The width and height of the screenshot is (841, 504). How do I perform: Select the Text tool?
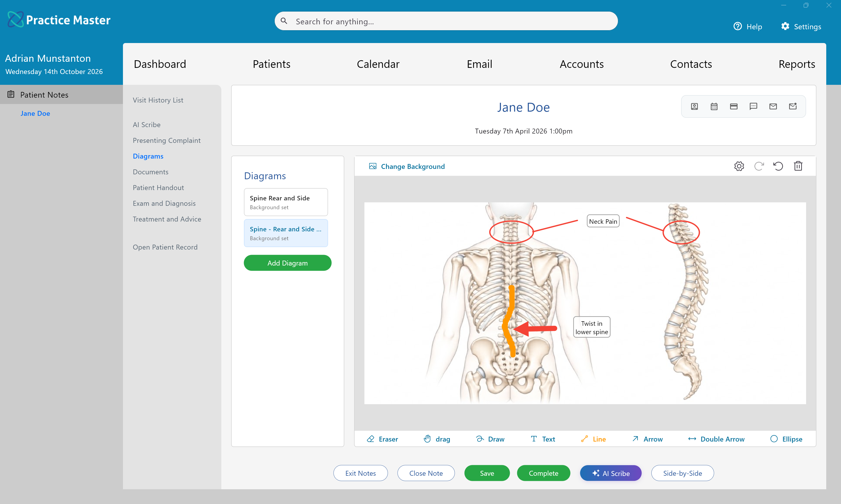point(543,439)
